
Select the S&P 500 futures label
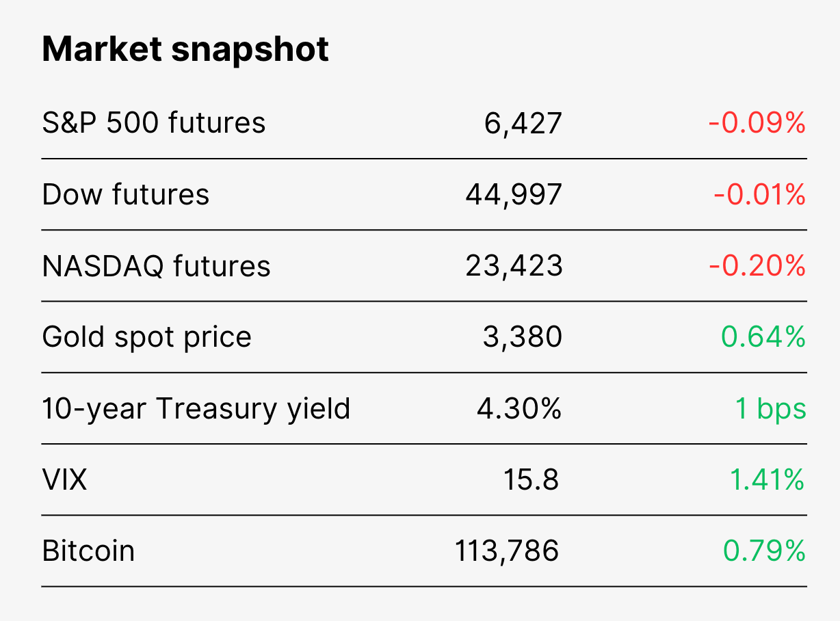(x=154, y=123)
